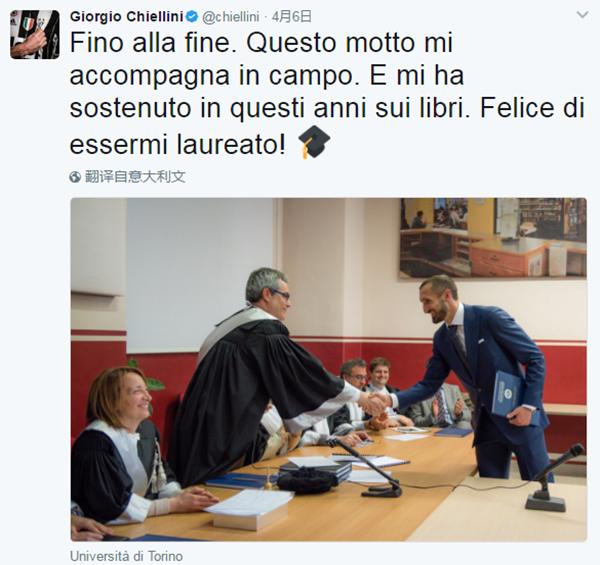Click the white thesis book on table
Viewport: 600px width, 565px height.
click(249, 510)
